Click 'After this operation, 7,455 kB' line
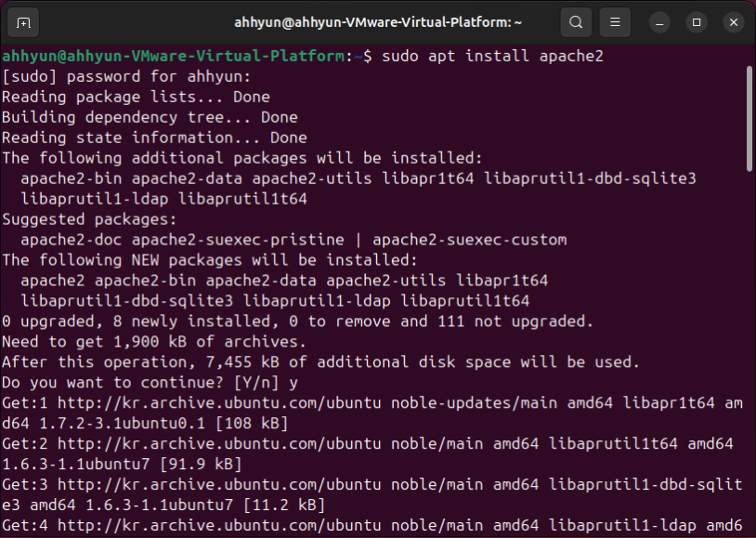This screenshot has height=538, width=756. [320, 362]
